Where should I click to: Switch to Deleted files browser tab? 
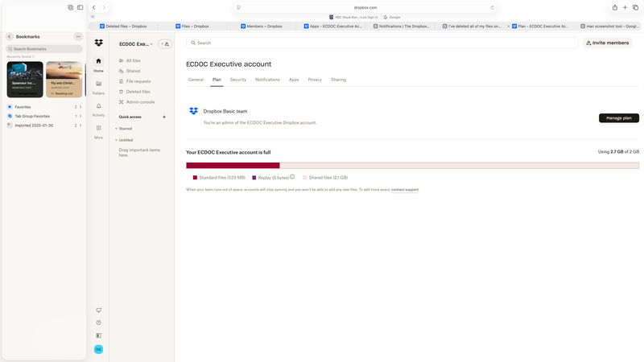[123, 26]
